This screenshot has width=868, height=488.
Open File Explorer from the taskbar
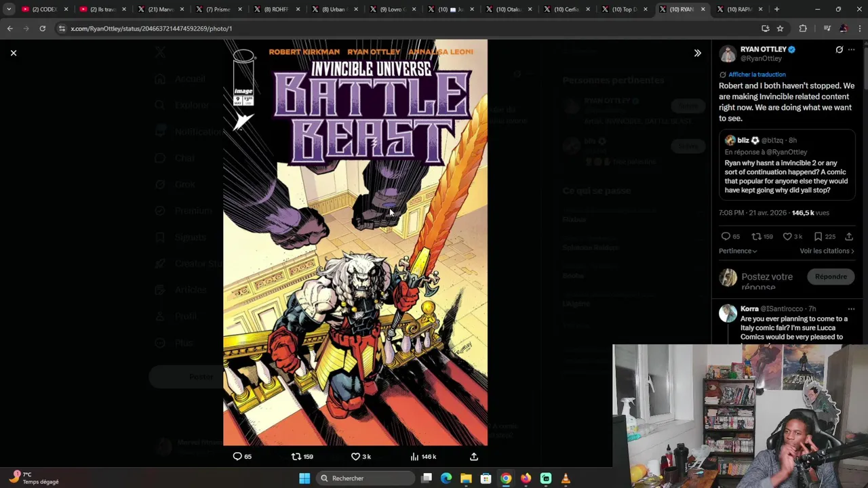(x=466, y=479)
